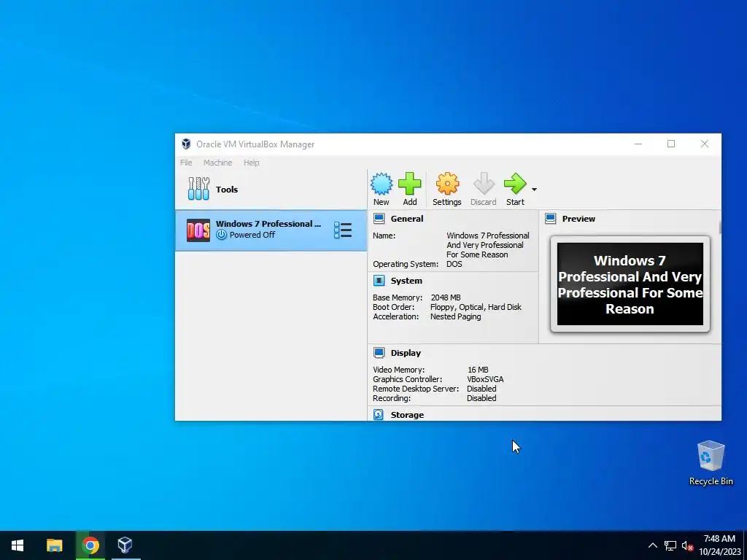Image resolution: width=747 pixels, height=560 pixels.
Task: Click Remote Desktop Server Disabled value
Action: pos(481,389)
